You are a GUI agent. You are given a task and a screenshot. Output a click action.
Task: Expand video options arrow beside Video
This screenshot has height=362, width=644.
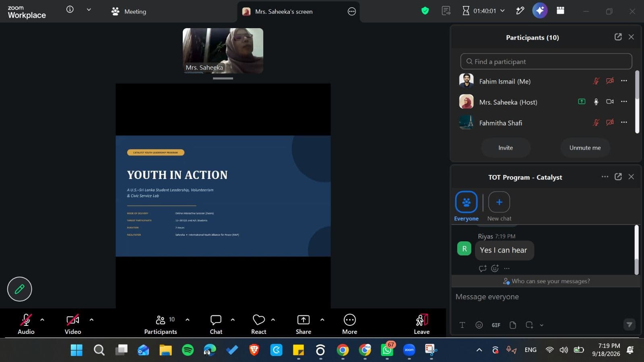click(91, 320)
